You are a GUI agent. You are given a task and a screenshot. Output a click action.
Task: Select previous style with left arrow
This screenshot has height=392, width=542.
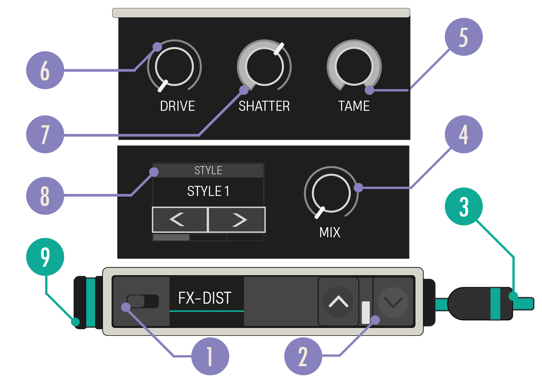180,220
